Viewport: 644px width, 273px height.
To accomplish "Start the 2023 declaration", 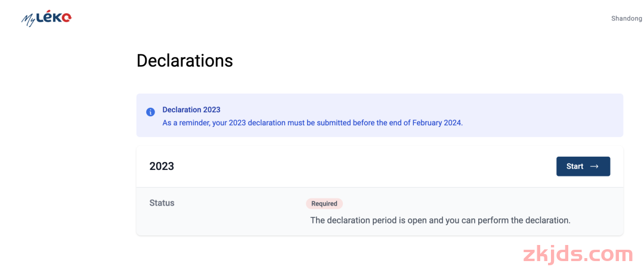I will pyautogui.click(x=583, y=167).
